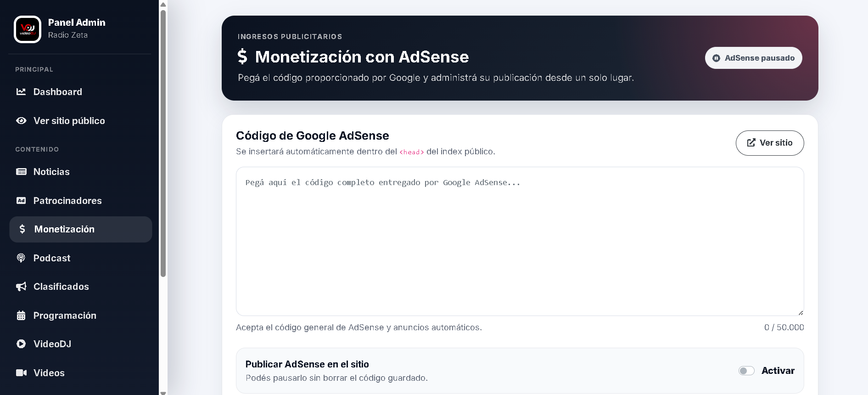Click the <head> code tag text
This screenshot has width=868, height=395.
coord(412,152)
